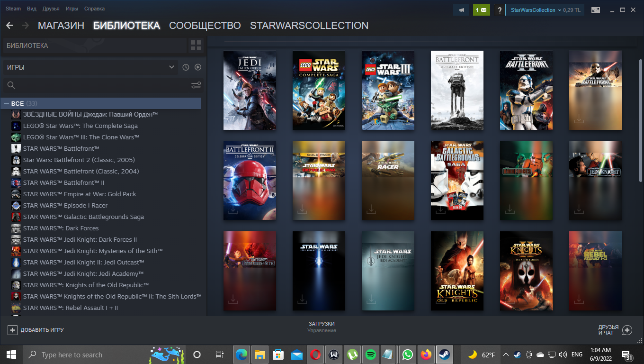
Task: Go to the МАГАЗИН store tab
Action: [61, 26]
